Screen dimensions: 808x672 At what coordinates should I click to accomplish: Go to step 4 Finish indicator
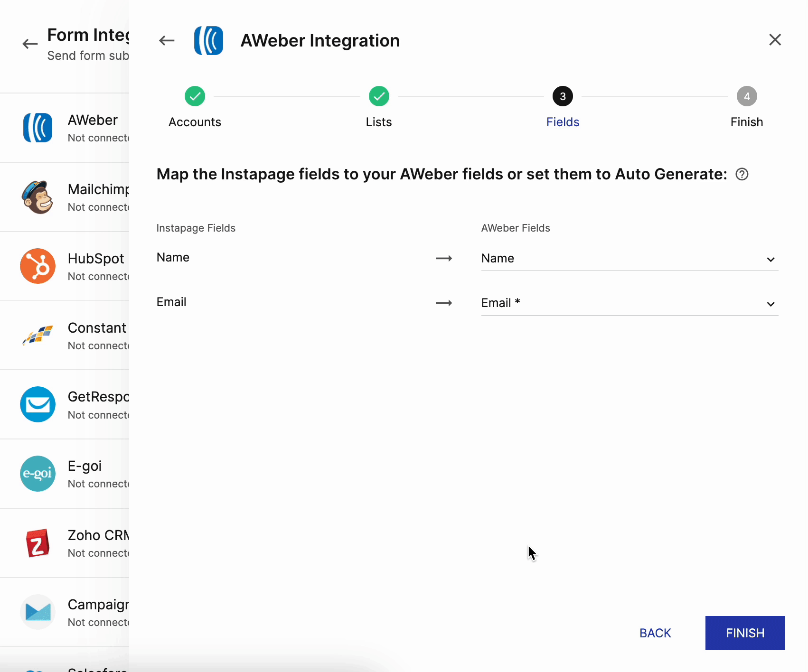pos(746,97)
